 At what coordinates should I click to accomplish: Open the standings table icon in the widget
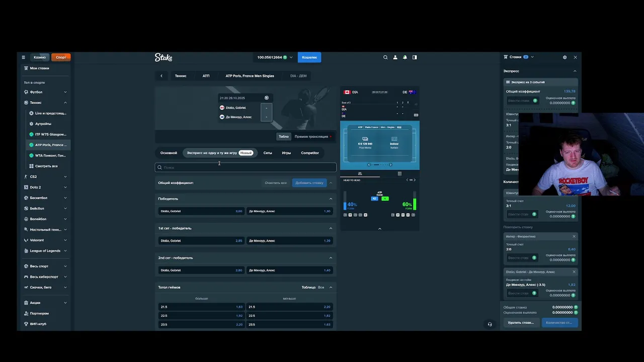pos(399,173)
